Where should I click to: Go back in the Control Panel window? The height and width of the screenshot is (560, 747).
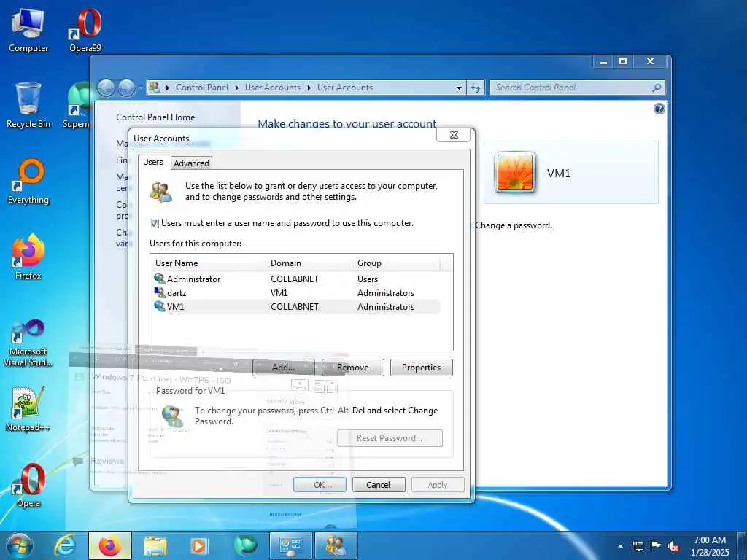coord(107,87)
